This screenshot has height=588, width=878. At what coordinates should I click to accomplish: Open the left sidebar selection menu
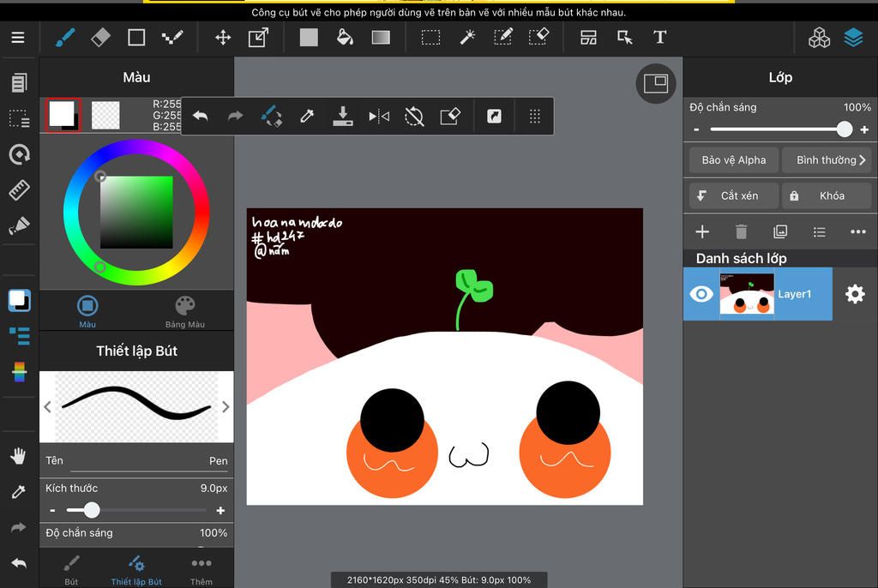19,118
